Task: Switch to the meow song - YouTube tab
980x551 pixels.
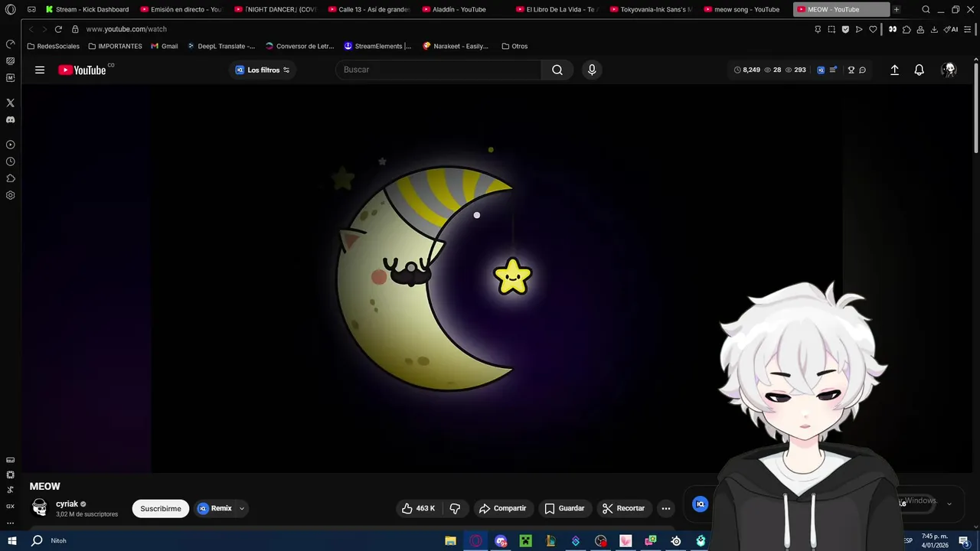Action: coord(745,9)
